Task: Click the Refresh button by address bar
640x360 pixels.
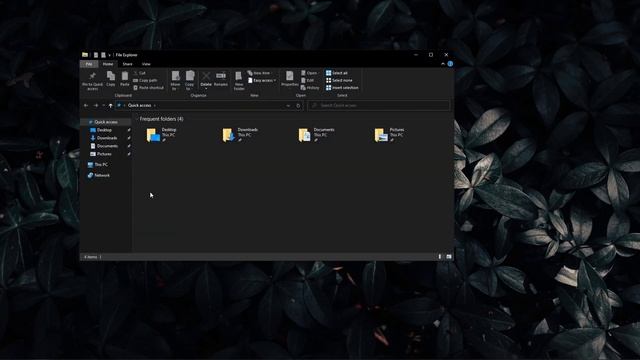Action: [298, 105]
